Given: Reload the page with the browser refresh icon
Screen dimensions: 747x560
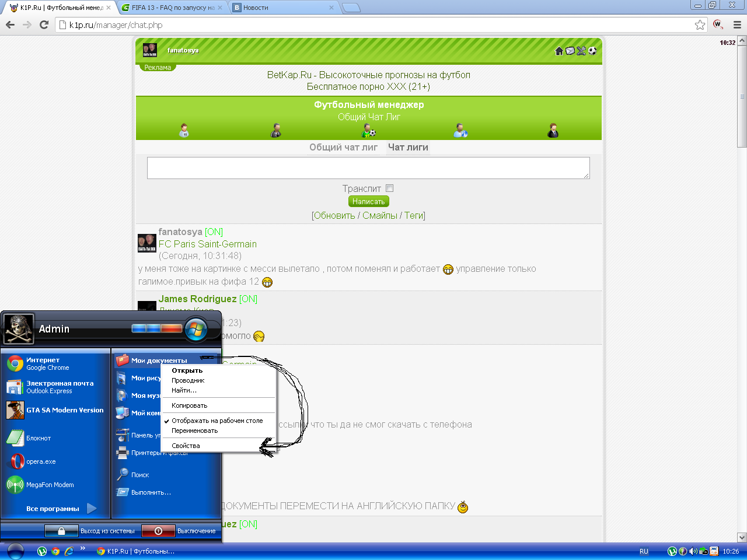Looking at the screenshot, I should (x=44, y=24).
